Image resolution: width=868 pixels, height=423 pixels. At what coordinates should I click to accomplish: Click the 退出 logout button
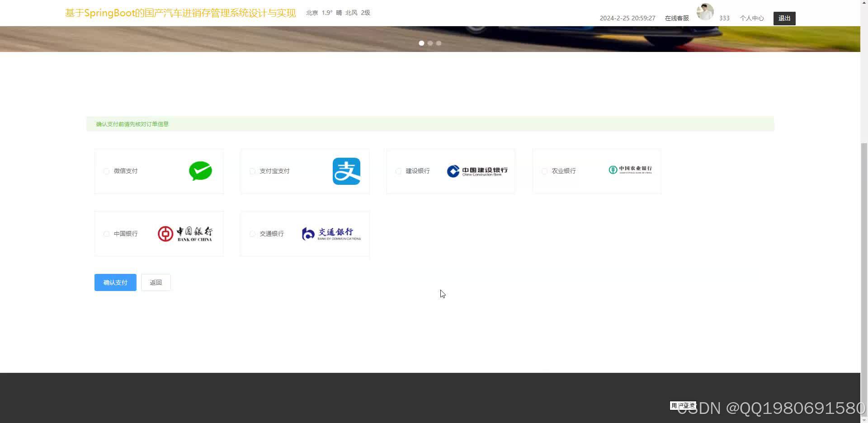point(784,18)
